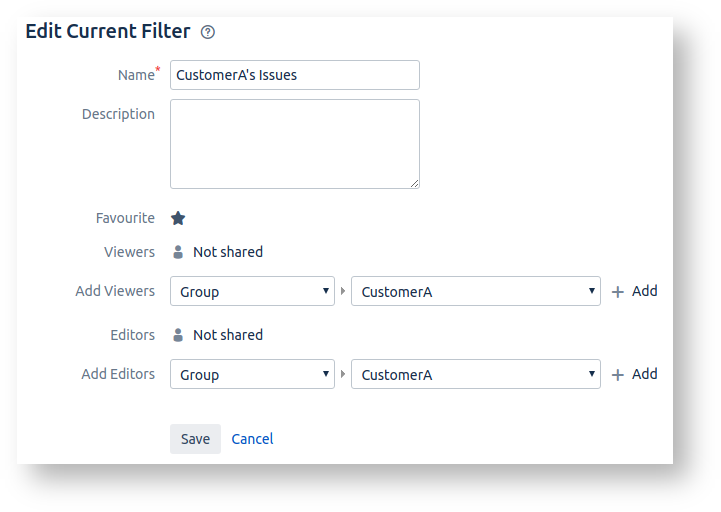Click the Add text for editors
The image size is (721, 512).
pos(645,374)
